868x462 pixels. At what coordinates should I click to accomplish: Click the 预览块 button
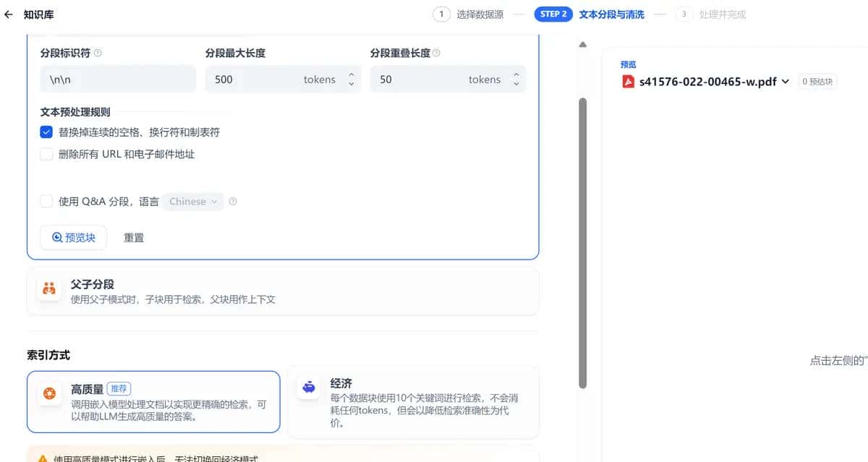[x=73, y=237]
